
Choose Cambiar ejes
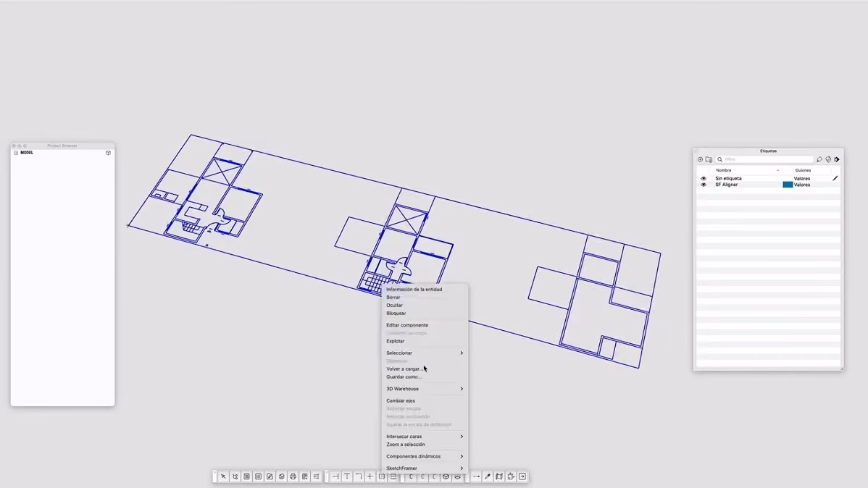click(400, 400)
